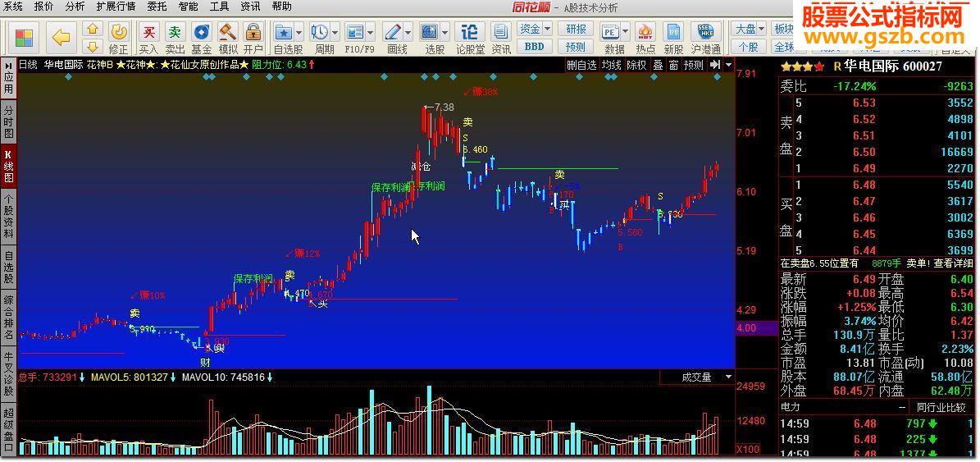The height and width of the screenshot is (462, 980).
Task: Expand the 大盘 dropdown arrow
Action: point(763,29)
